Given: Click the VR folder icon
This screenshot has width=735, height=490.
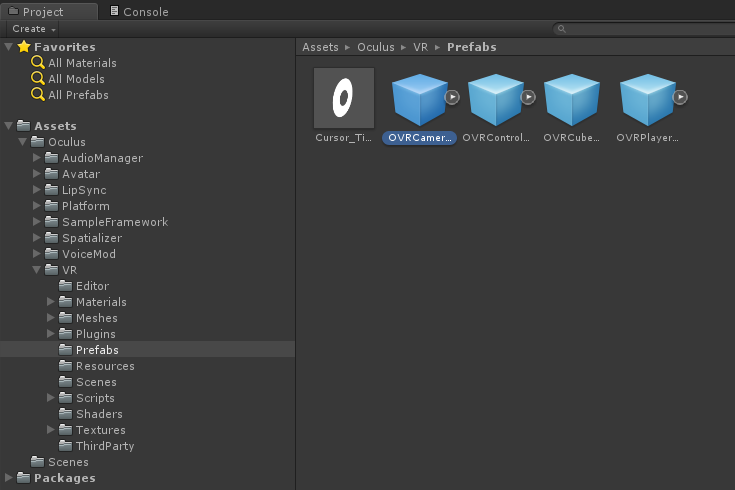Looking at the screenshot, I should pyautogui.click(x=52, y=270).
